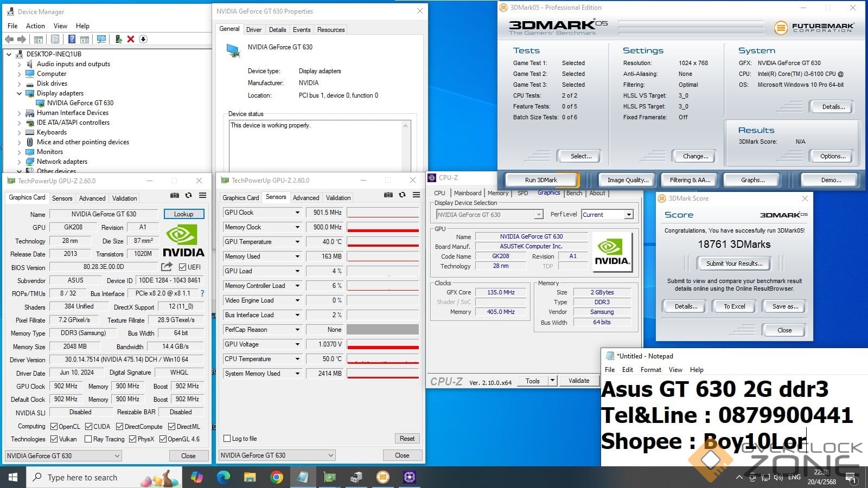868x488 pixels.
Task: Open Google Chrome from the taskbar
Action: point(277,477)
